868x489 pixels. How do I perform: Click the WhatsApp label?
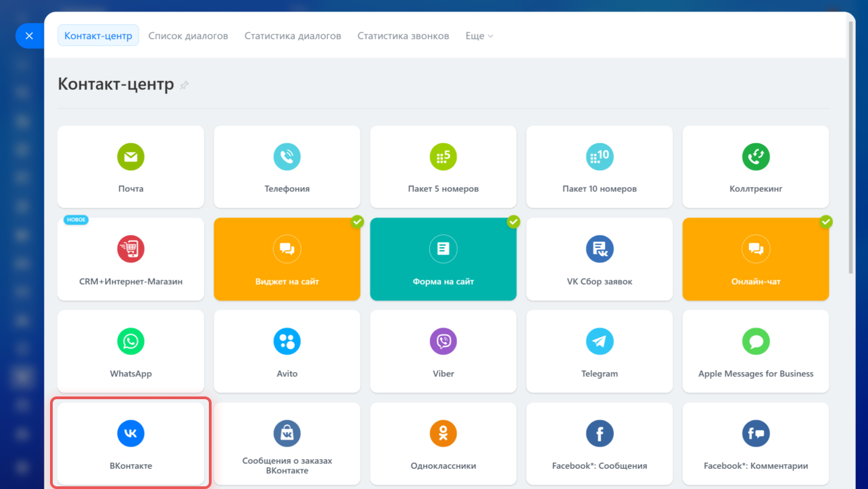click(x=130, y=374)
